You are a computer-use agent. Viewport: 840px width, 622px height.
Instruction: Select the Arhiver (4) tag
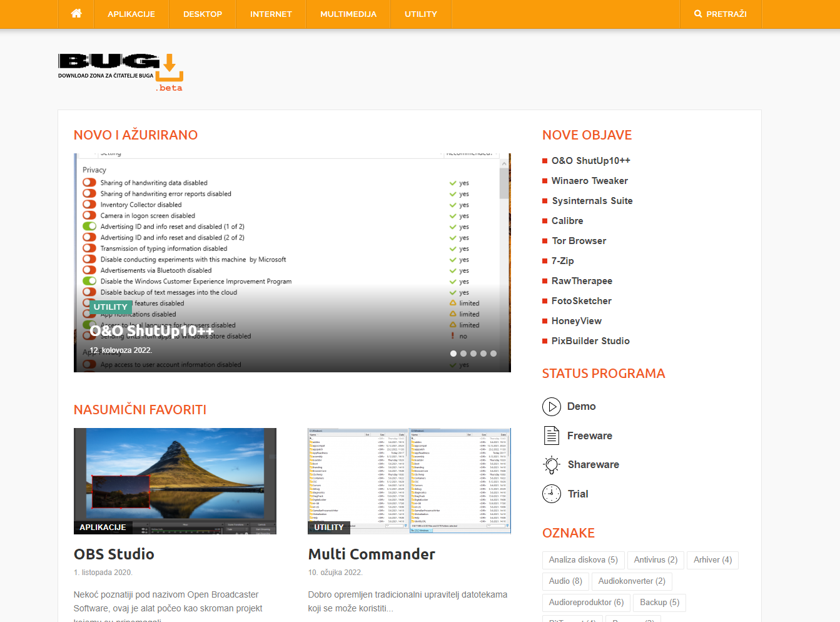click(x=712, y=560)
